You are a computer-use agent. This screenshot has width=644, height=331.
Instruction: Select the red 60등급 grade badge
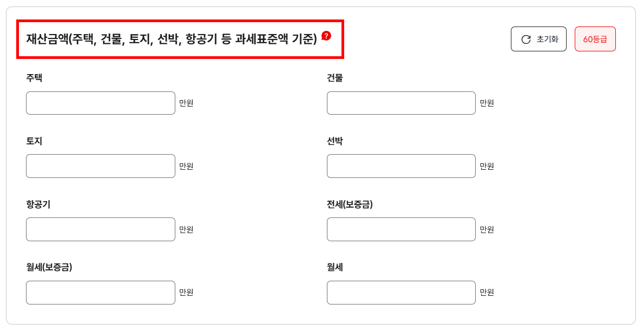595,38
